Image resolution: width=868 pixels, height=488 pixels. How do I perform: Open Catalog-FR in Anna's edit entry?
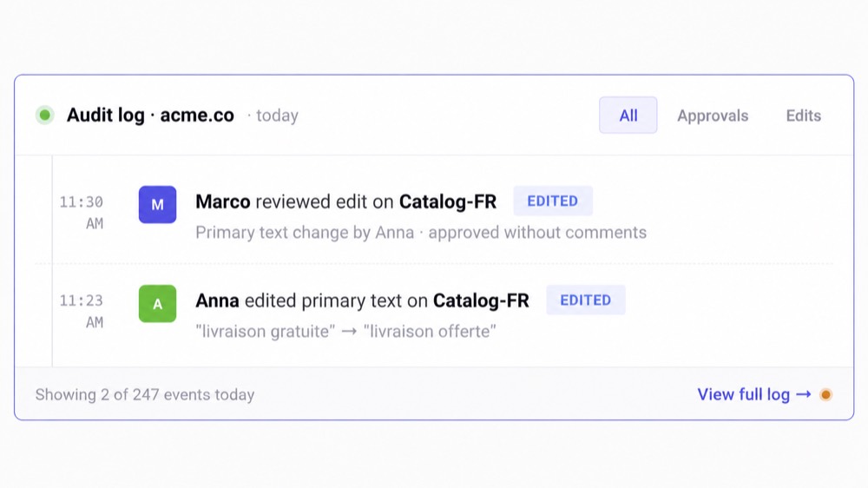point(481,300)
